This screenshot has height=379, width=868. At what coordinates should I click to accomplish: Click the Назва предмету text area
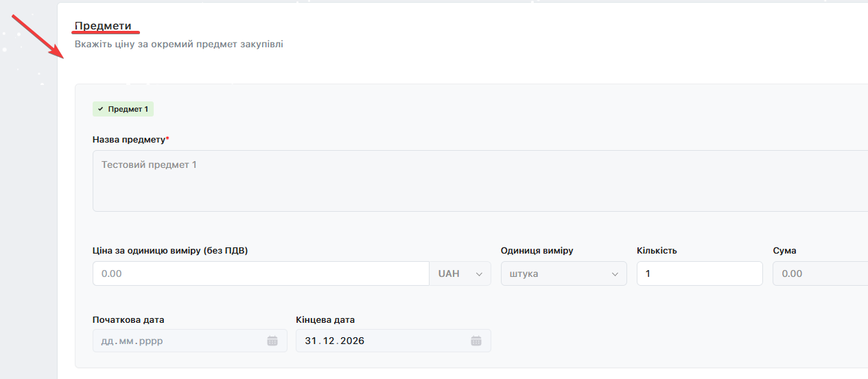479,181
